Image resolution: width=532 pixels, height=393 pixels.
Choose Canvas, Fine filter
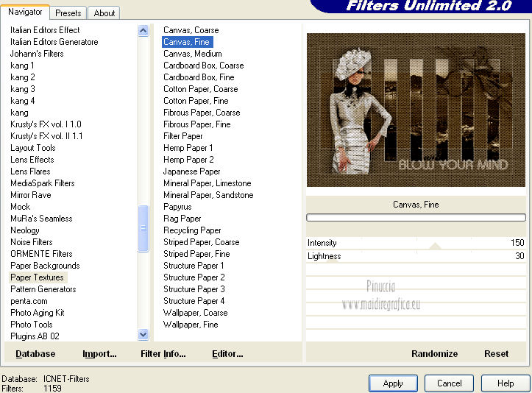pyautogui.click(x=187, y=42)
